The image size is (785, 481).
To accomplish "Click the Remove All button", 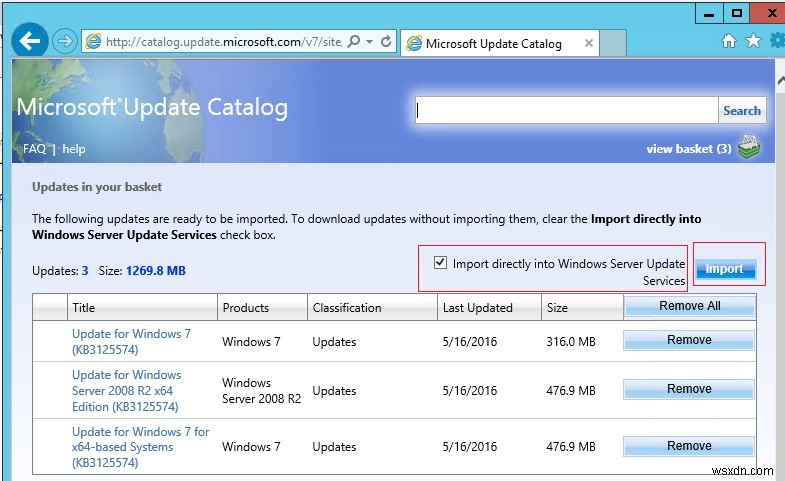I will [689, 306].
